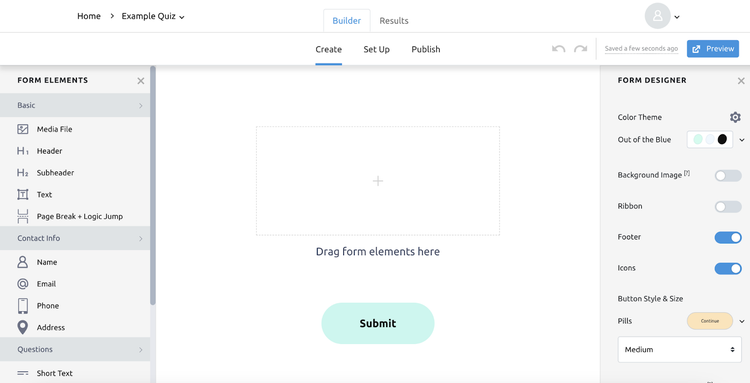Viewport: 750px width, 383px height.
Task: Click the Saved a few seconds ago link
Action: 641,49
